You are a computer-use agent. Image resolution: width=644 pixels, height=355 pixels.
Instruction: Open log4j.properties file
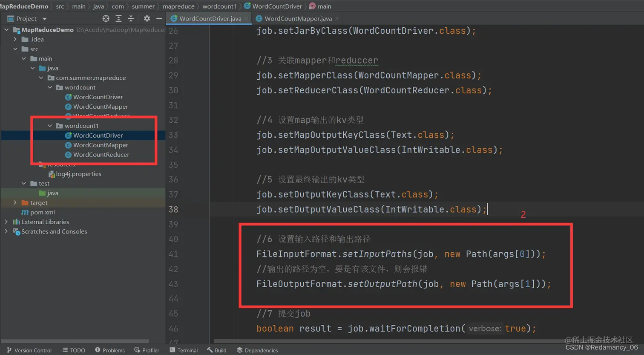click(x=78, y=174)
